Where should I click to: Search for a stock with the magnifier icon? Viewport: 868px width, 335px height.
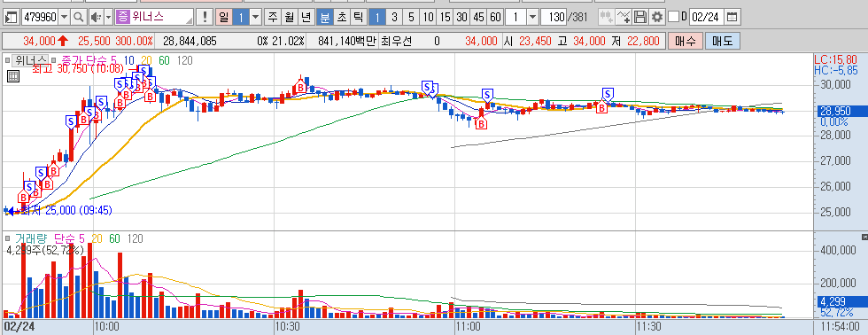tap(79, 17)
